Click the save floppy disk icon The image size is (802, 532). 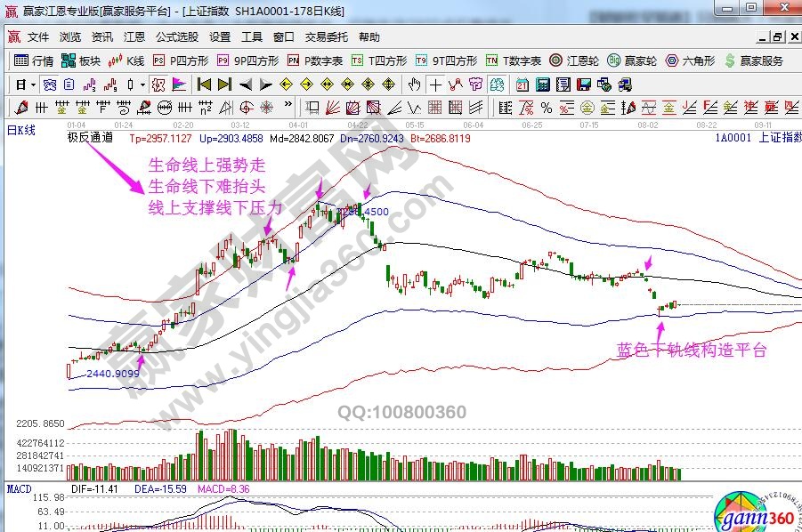click(x=584, y=85)
